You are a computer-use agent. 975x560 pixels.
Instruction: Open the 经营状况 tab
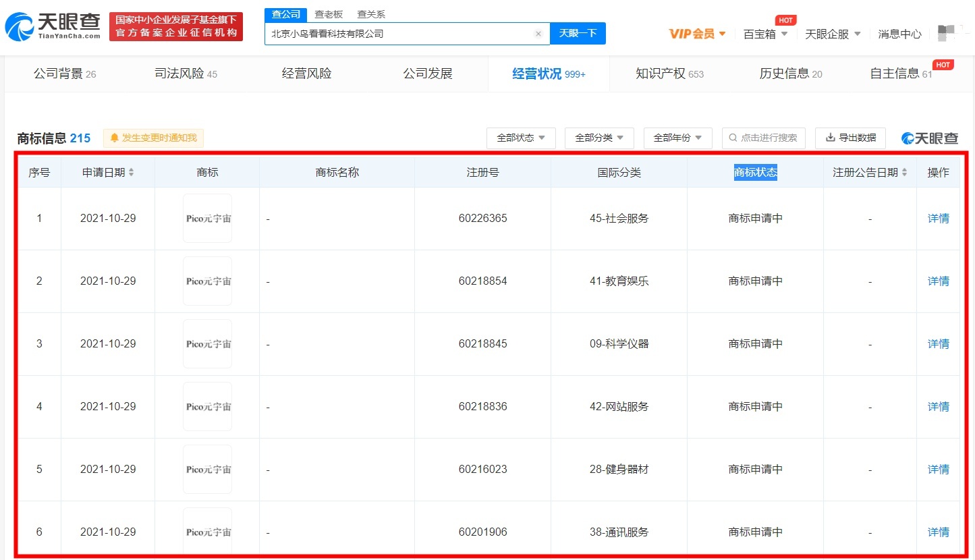tap(549, 74)
